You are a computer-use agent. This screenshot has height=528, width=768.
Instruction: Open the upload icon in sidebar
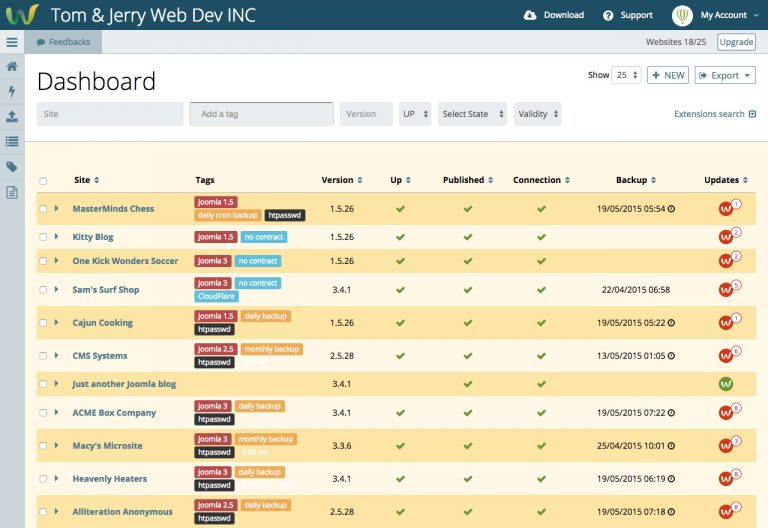pyautogui.click(x=12, y=116)
